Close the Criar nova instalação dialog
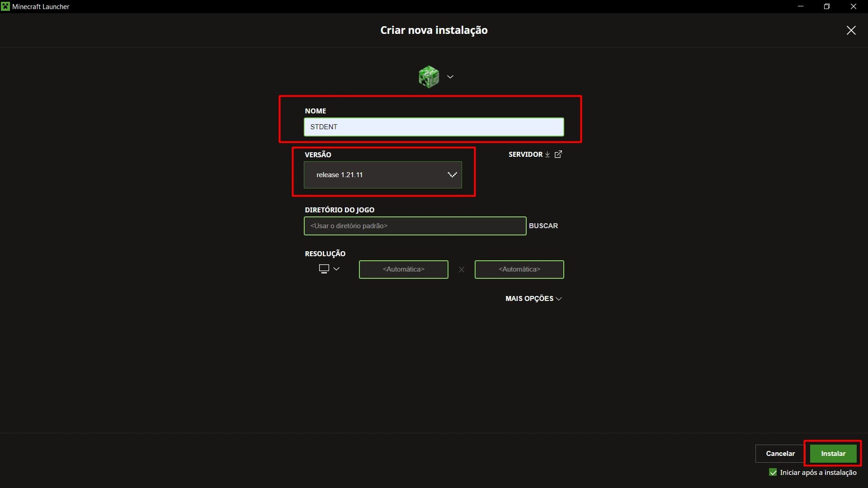 [x=851, y=30]
